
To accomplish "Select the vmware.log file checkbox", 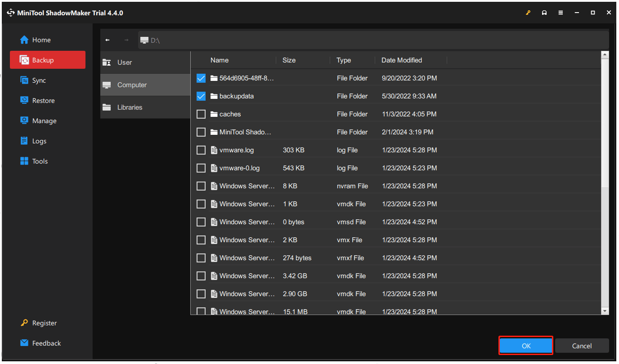I will tap(201, 150).
